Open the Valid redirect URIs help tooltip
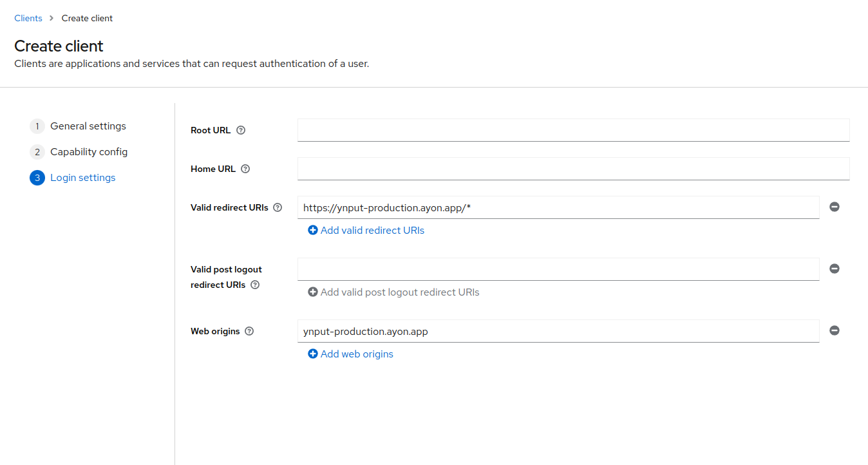This screenshot has height=465, width=868. pyautogui.click(x=278, y=207)
